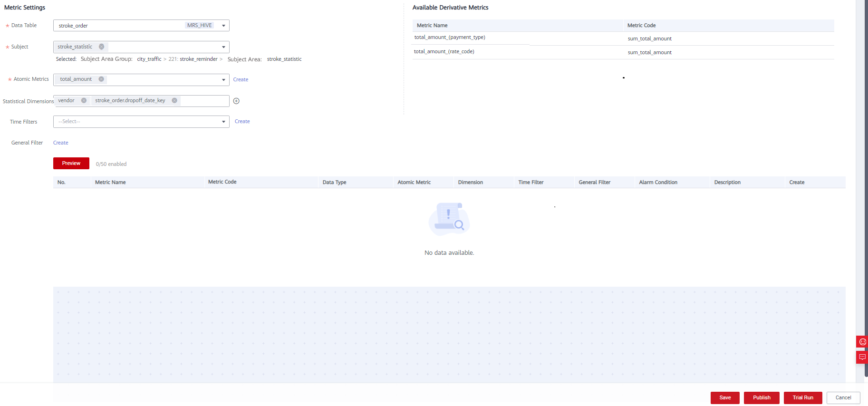The width and height of the screenshot is (868, 406).
Task: Click the Atomic Metric column header
Action: [414, 182]
